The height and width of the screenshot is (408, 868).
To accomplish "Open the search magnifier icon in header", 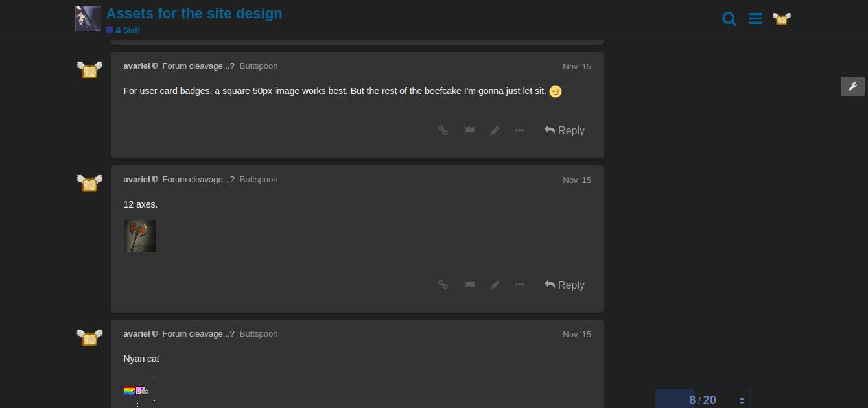I will 729,19.
